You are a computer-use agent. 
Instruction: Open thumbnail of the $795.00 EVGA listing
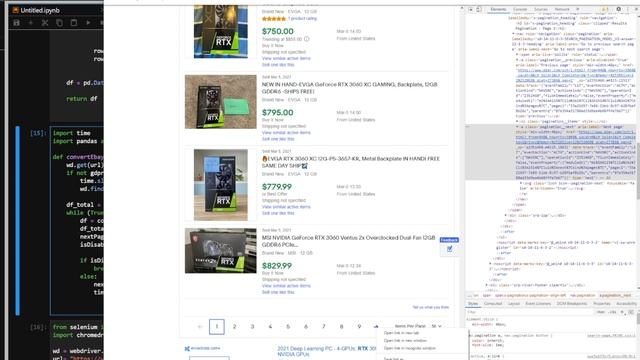[x=221, y=102]
